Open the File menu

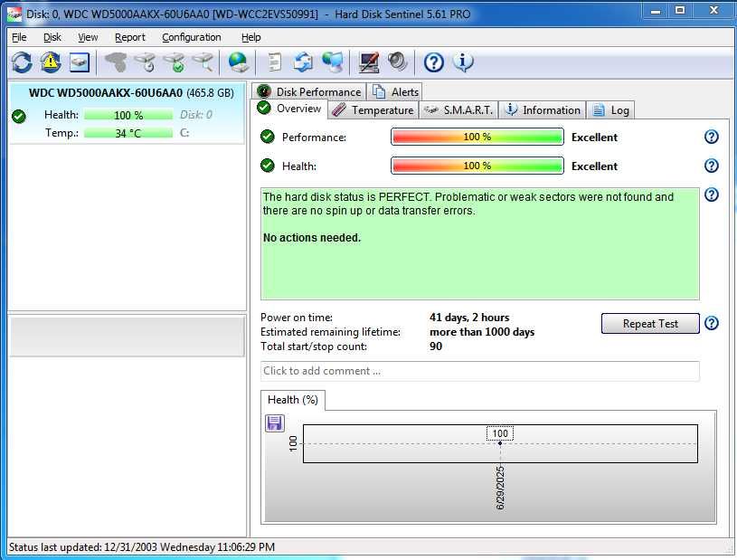point(19,37)
